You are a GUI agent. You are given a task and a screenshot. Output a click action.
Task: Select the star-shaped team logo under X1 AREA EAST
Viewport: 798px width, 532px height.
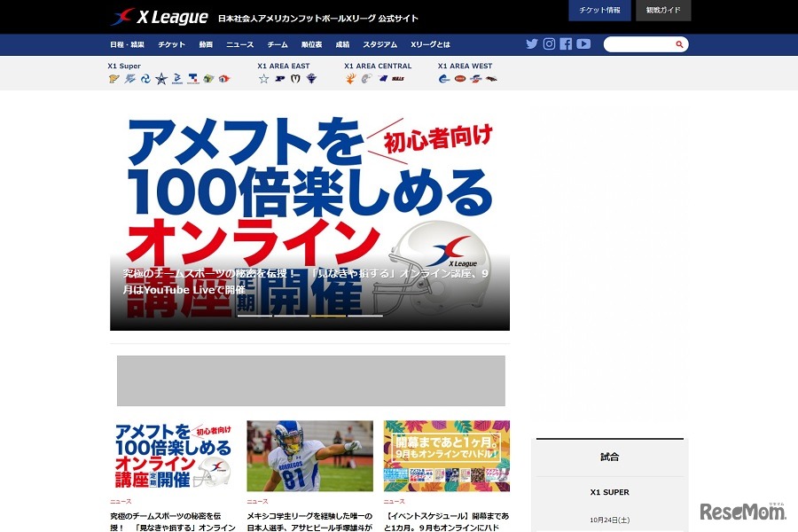pos(262,79)
